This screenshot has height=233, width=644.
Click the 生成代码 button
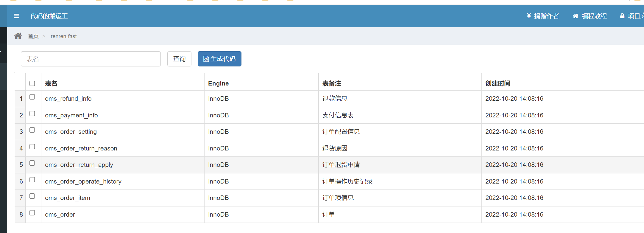[x=219, y=59]
